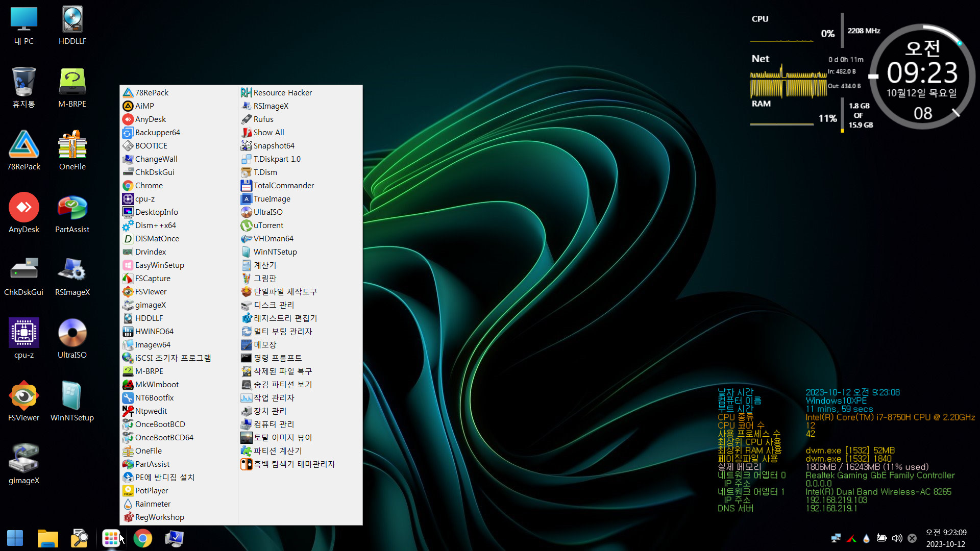Select iSCSI 초기자 프로그램 entry
This screenshot has height=551, width=980.
coord(179,358)
